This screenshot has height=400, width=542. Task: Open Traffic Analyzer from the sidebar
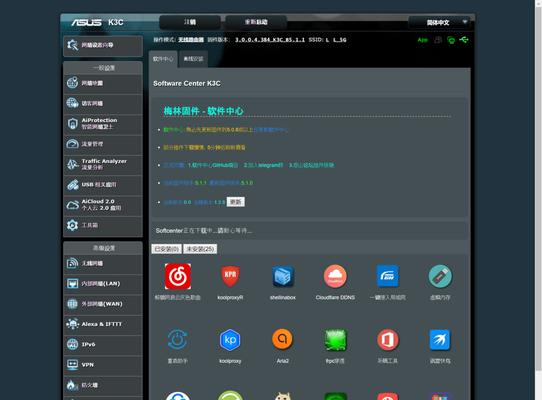(x=103, y=164)
